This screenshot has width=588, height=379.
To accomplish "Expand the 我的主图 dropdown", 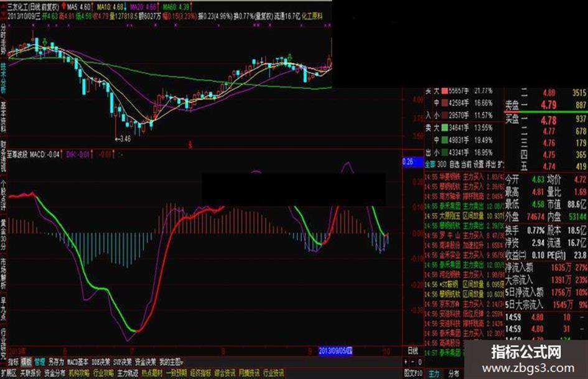I will 171,362.
